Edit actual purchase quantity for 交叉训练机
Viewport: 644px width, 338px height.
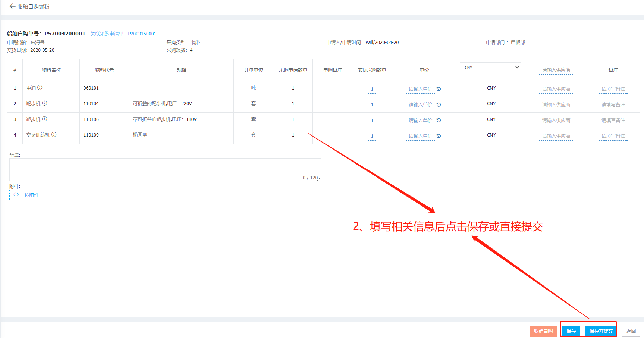(372, 136)
